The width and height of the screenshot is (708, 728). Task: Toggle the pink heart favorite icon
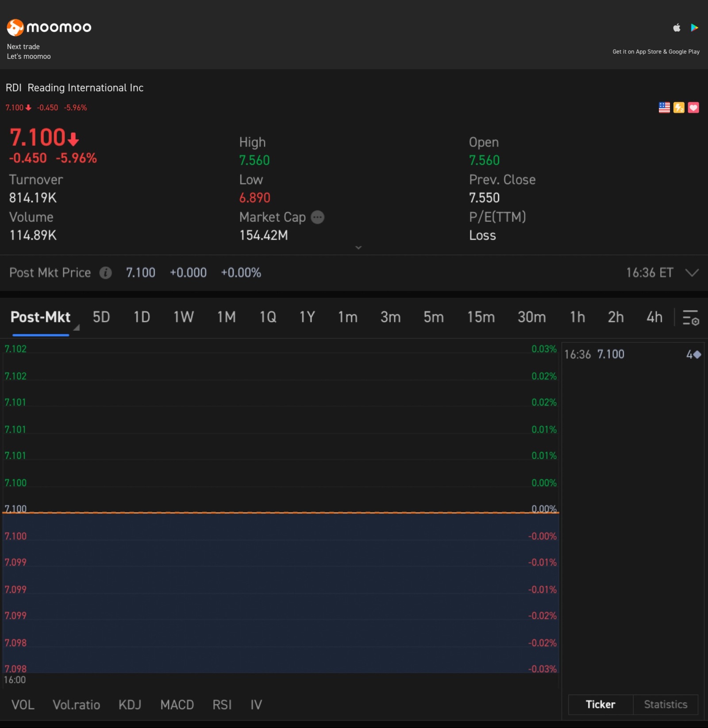(693, 108)
